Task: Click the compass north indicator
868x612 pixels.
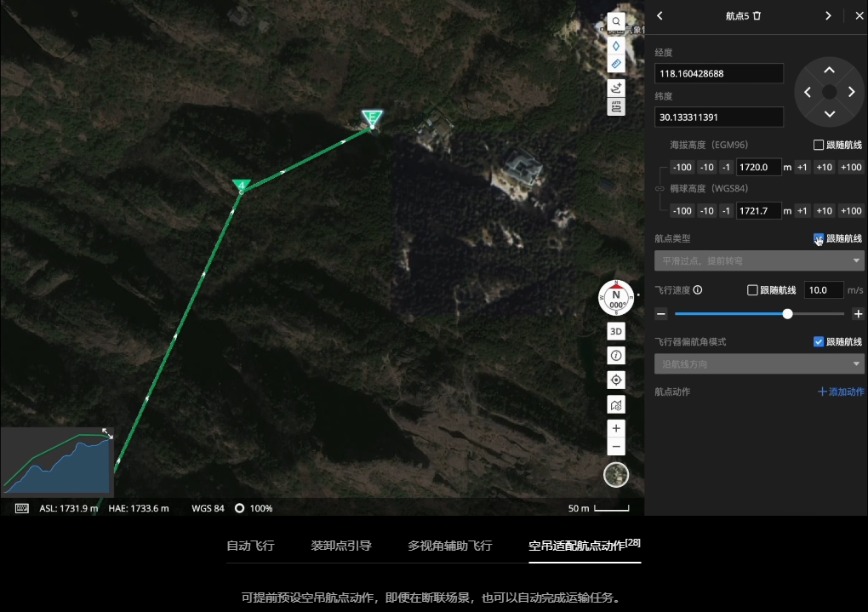Action: point(616,298)
